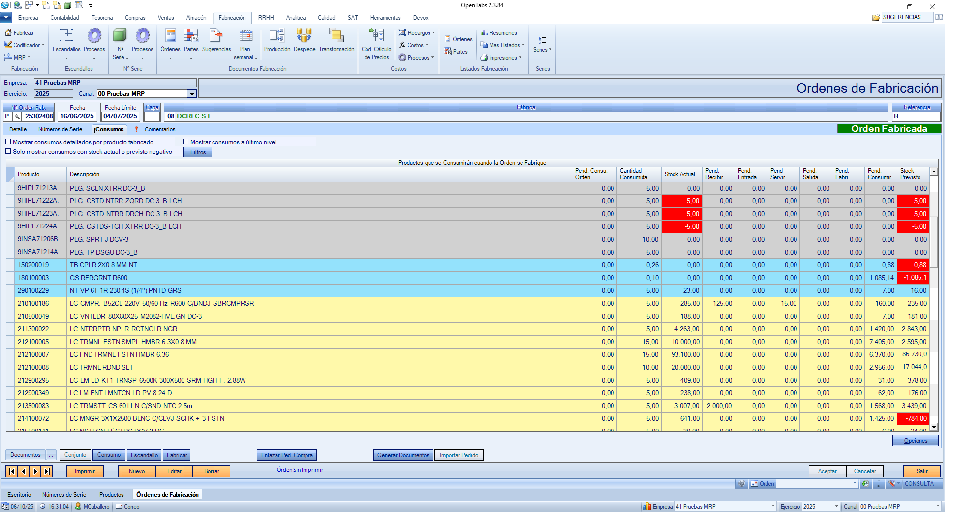Expand the Canal dropdown list
Viewport: 980px width, 512px height.
tap(192, 94)
